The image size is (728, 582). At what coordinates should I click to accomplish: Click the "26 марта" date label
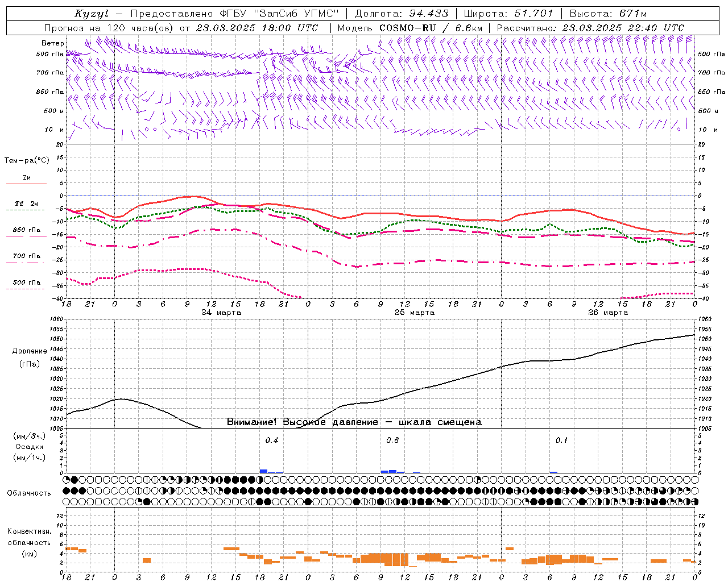click(x=608, y=313)
